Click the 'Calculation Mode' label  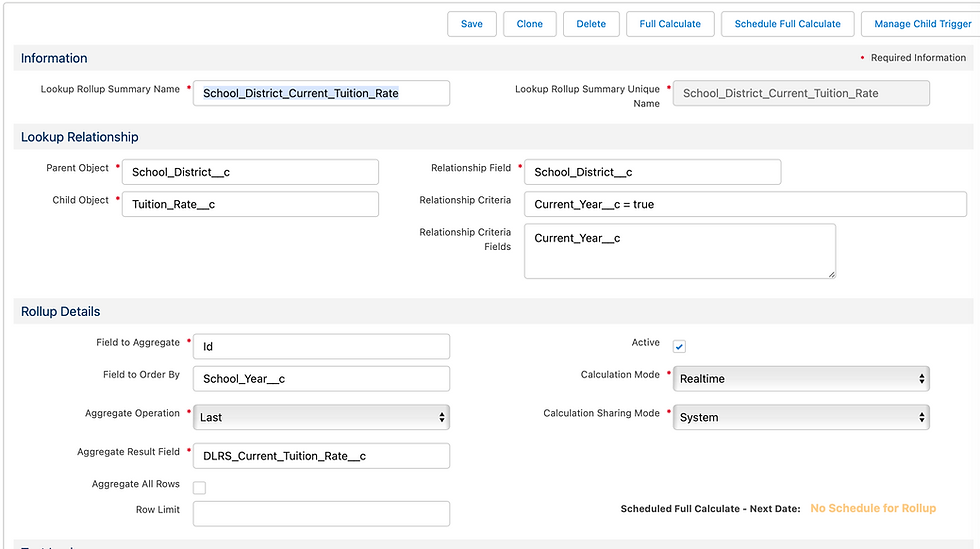(x=620, y=375)
